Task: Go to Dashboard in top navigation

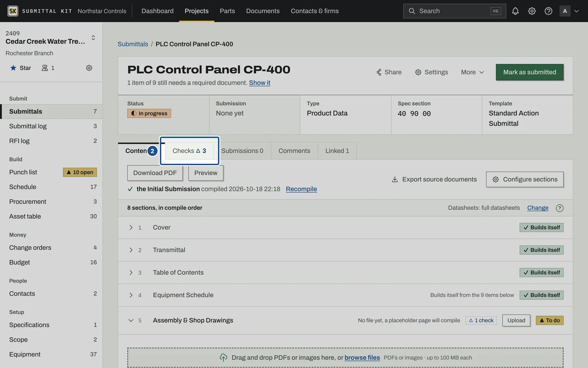Action: [157, 11]
